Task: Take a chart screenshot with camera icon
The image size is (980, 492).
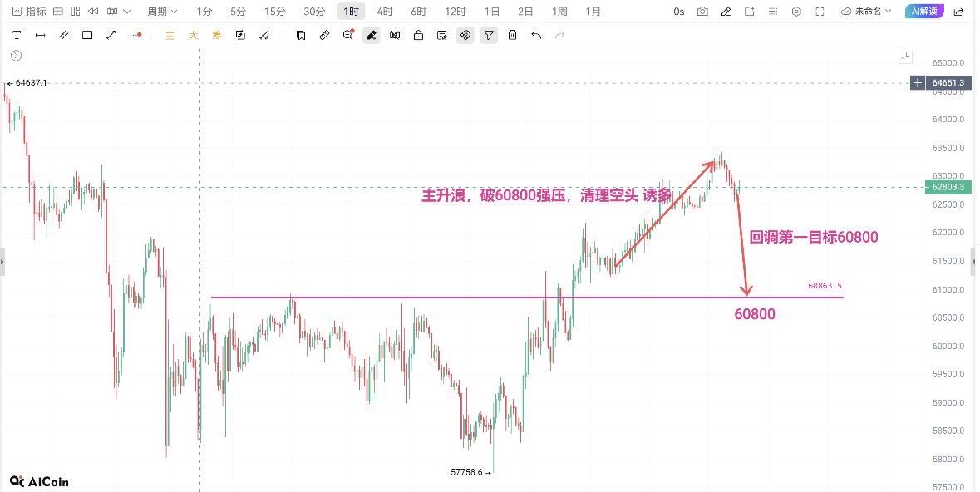Action: pos(702,12)
